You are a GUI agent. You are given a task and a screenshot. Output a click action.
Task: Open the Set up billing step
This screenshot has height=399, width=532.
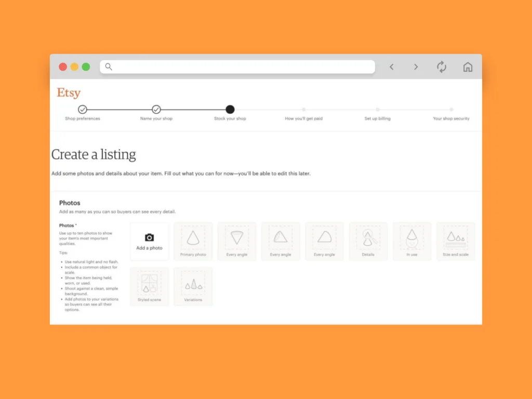378,110
